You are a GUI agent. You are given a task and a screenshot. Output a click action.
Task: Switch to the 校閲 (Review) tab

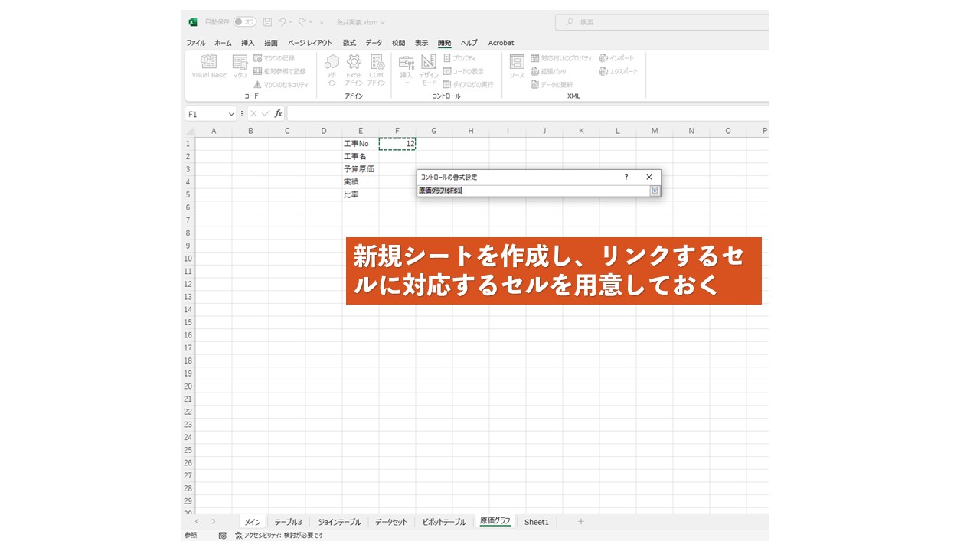click(398, 43)
